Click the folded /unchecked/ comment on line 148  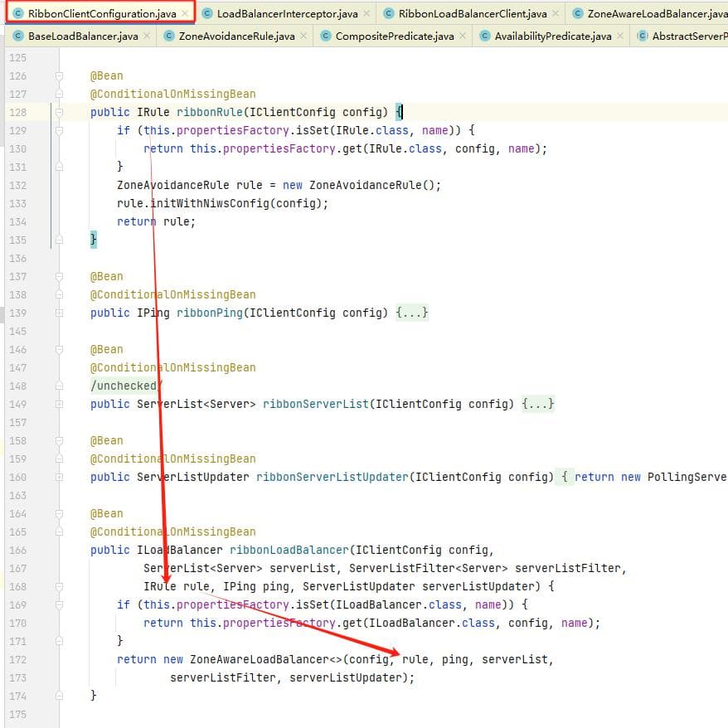(126, 386)
